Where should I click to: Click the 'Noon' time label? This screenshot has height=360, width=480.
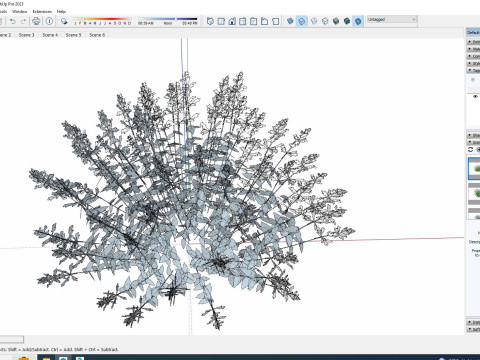(168, 23)
